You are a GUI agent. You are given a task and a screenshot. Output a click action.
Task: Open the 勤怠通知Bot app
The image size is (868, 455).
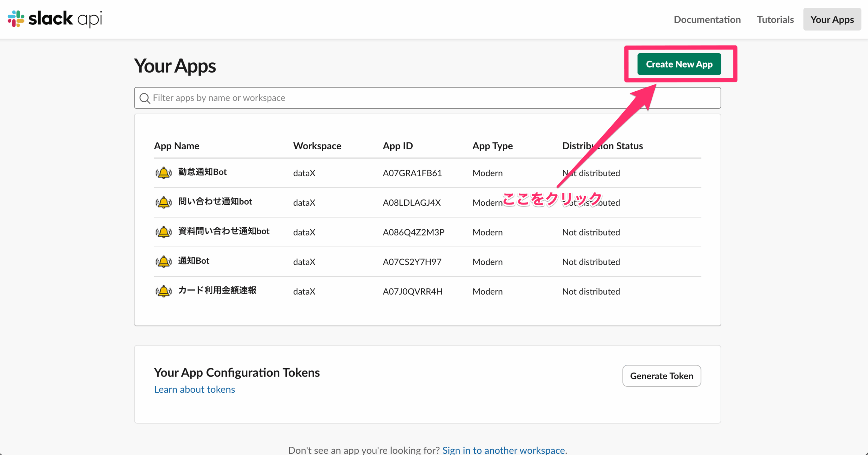coord(202,172)
